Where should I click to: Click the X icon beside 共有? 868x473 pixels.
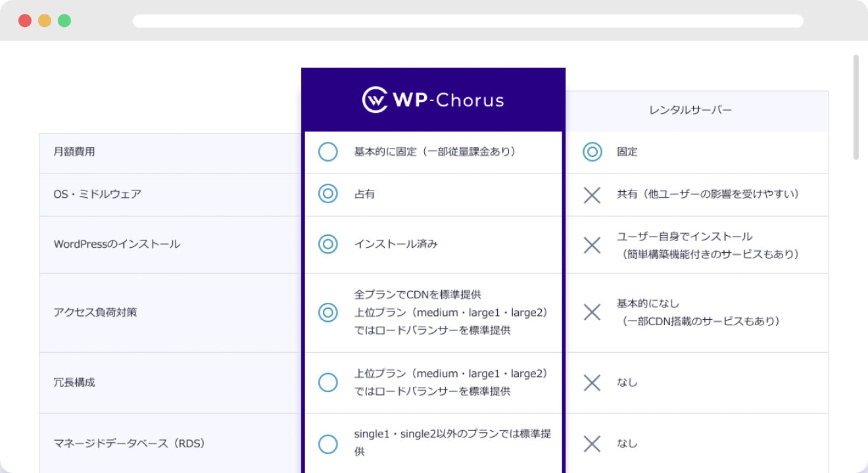592,194
